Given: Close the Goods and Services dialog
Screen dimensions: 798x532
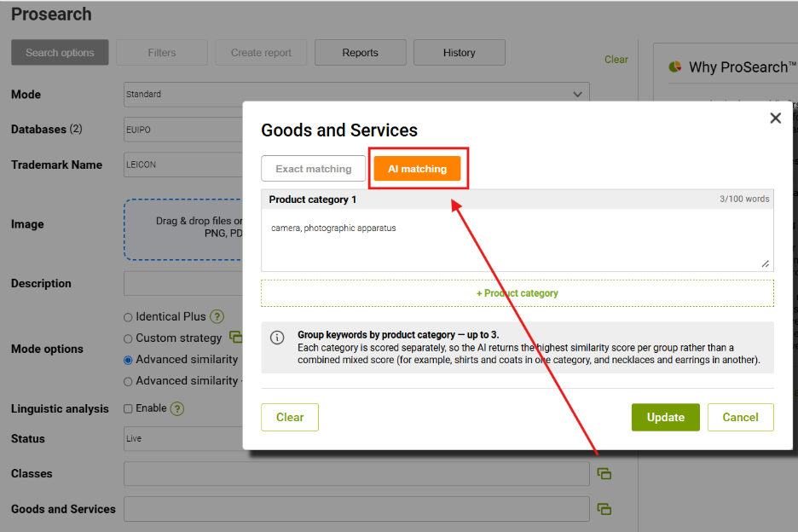Looking at the screenshot, I should coord(775,119).
